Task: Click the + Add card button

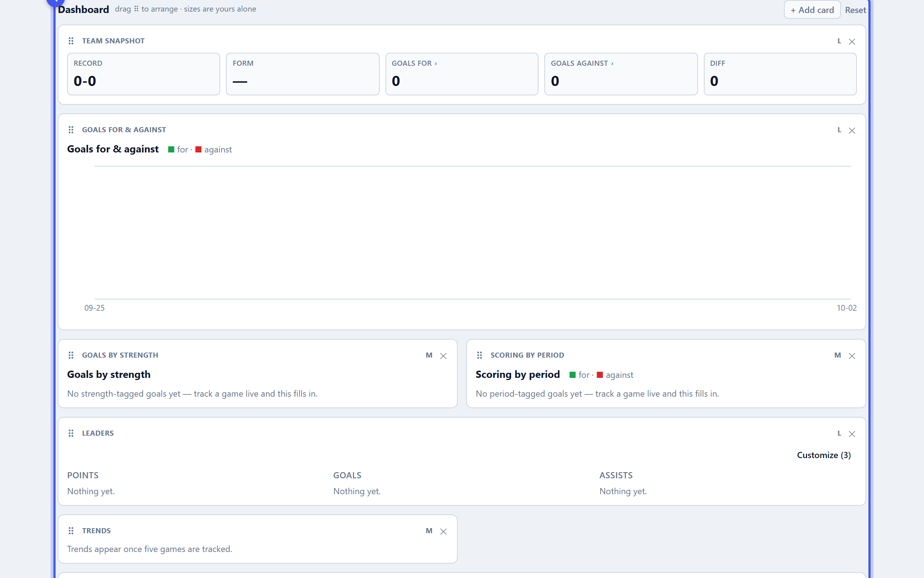Action: [x=812, y=10]
